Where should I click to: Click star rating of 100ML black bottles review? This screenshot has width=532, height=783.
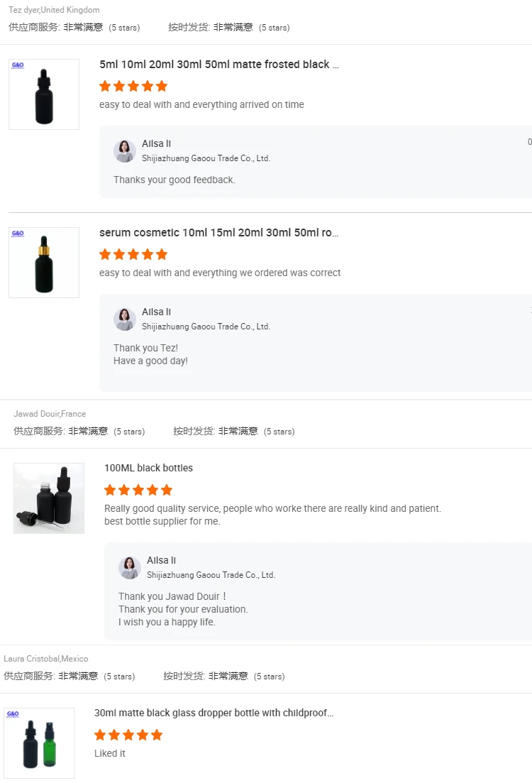pos(138,491)
